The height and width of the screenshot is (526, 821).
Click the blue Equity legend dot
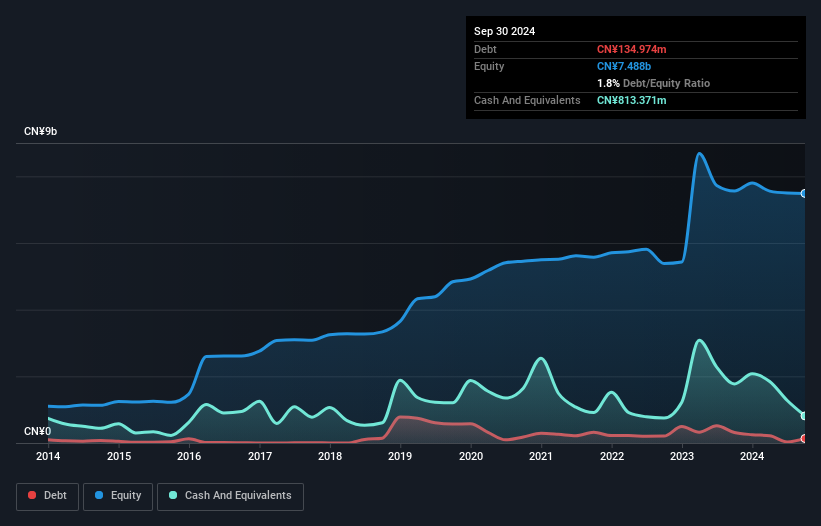click(99, 495)
